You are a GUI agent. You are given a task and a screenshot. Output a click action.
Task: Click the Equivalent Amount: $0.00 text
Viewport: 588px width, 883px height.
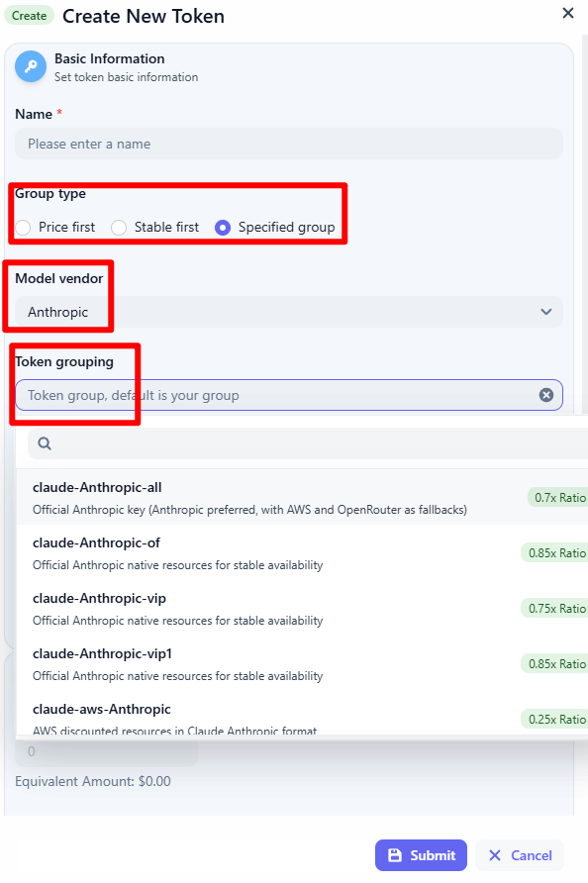[93, 782]
